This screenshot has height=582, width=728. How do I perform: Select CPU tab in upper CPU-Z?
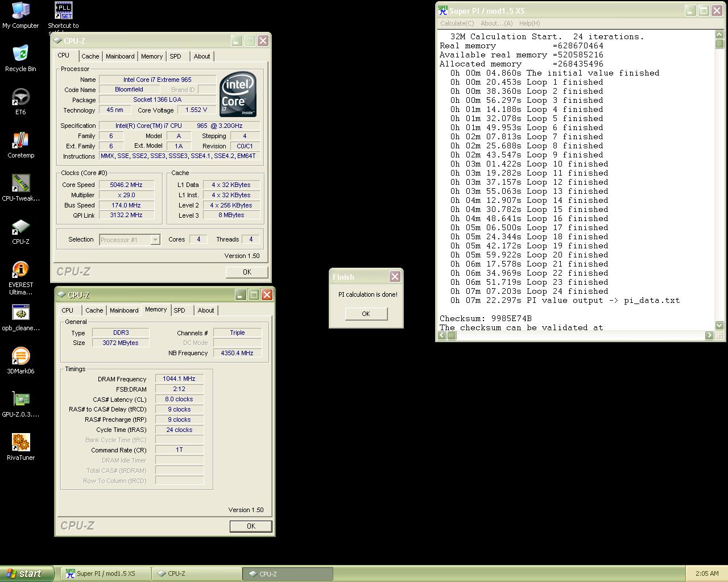coord(64,55)
